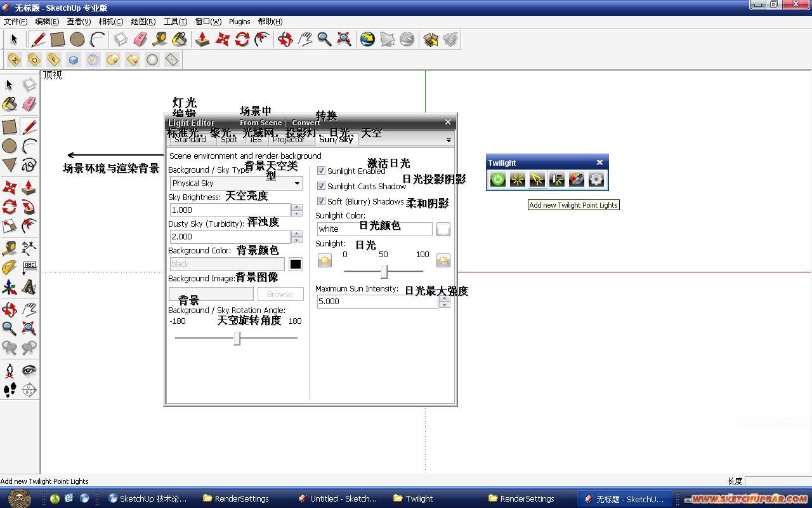Switch to the Projector tab
This screenshot has height=508, width=812.
[x=289, y=140]
